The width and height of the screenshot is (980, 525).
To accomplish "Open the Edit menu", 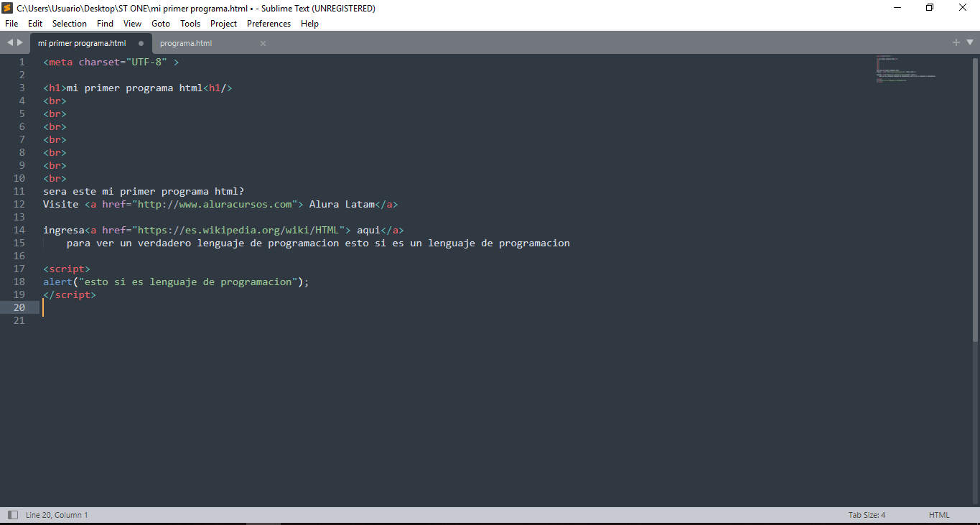I will [35, 24].
